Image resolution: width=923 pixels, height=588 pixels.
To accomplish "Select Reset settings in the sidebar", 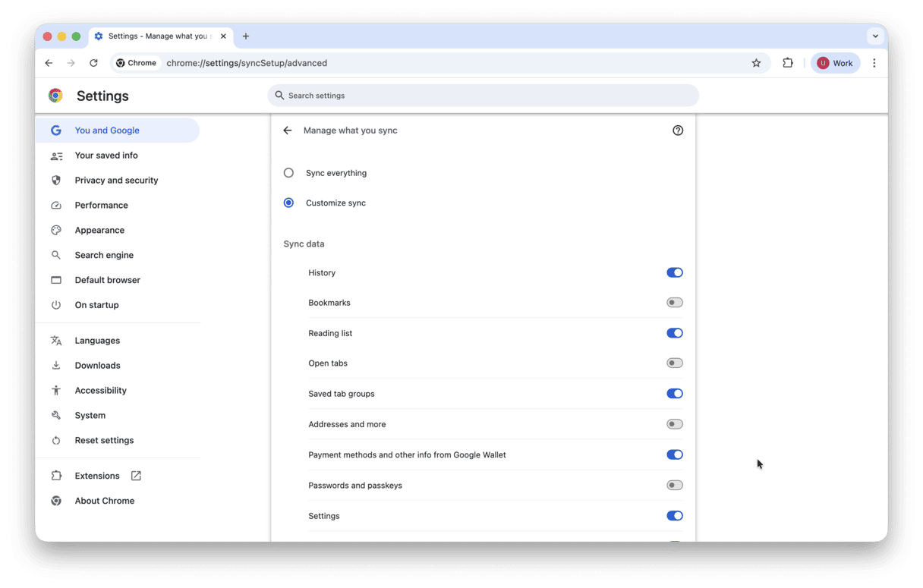I will point(104,440).
